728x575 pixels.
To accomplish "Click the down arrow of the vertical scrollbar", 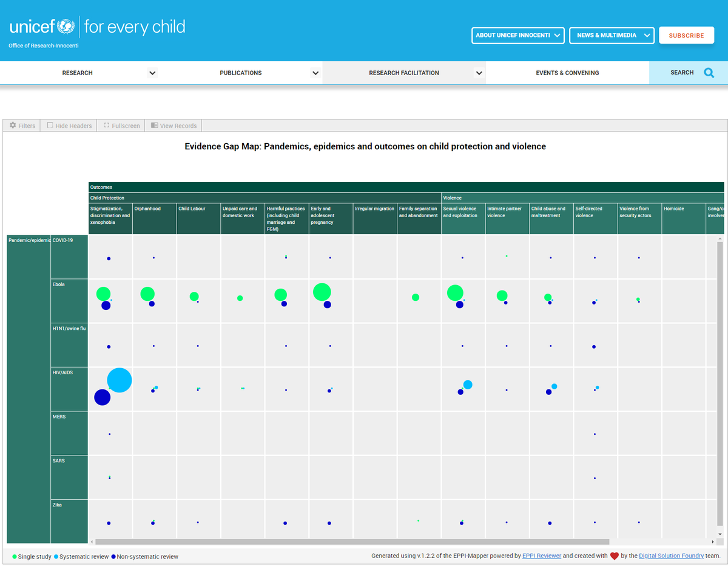I will pos(720,535).
